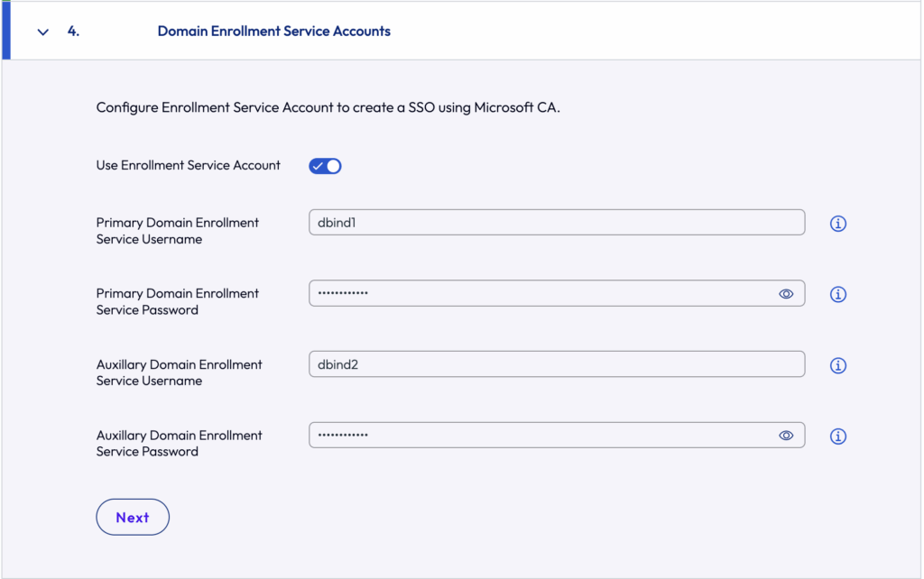Click the Domain Enrollment Service Accounts header title
924x579 pixels.
pos(273,32)
